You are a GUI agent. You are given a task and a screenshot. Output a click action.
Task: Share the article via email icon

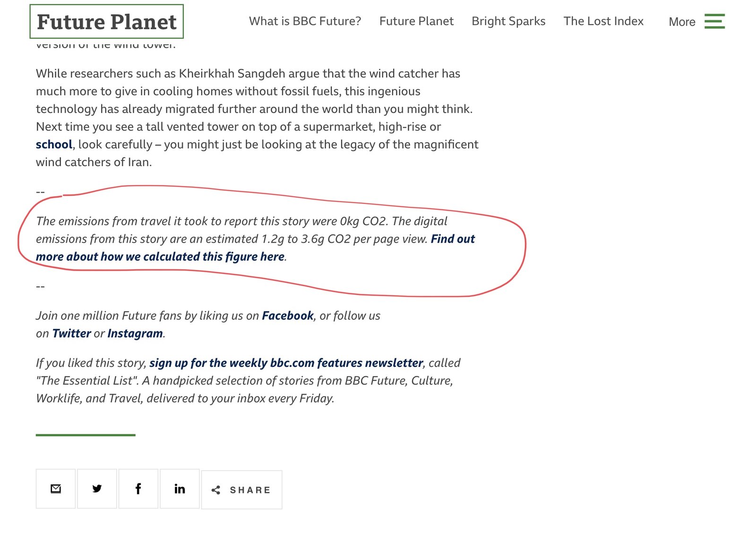pyautogui.click(x=56, y=489)
